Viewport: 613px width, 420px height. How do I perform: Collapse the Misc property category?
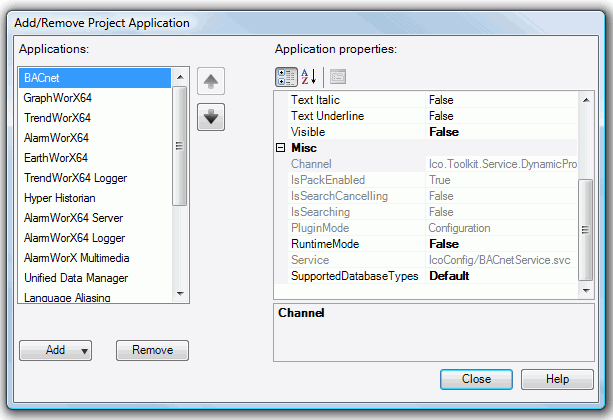coord(280,148)
